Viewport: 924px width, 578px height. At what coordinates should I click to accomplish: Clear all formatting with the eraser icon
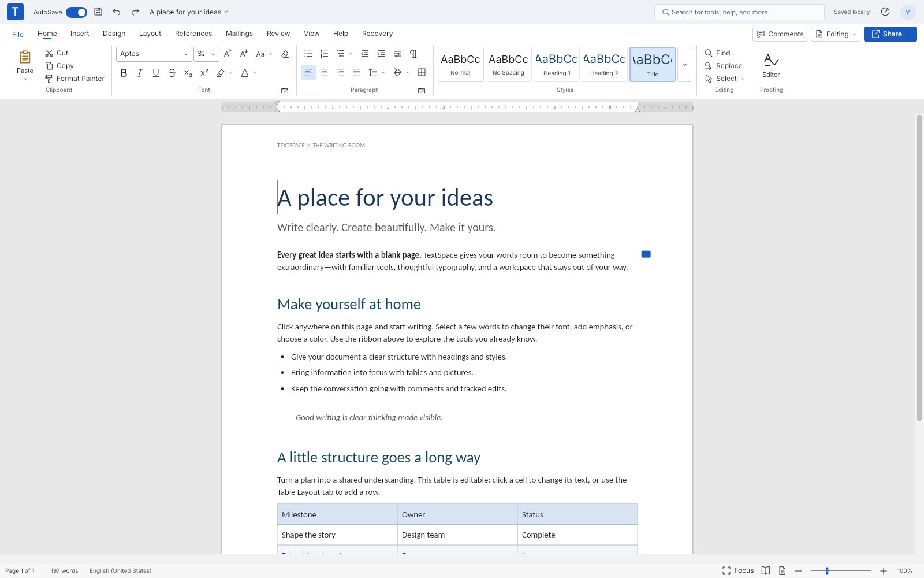point(285,54)
